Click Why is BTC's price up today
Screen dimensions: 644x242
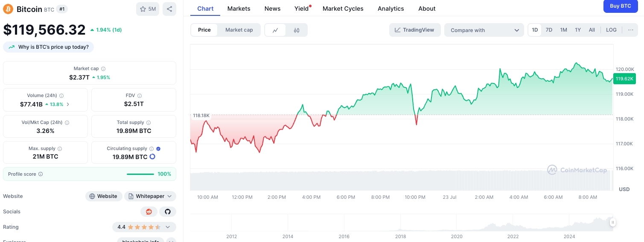pyautogui.click(x=48, y=47)
